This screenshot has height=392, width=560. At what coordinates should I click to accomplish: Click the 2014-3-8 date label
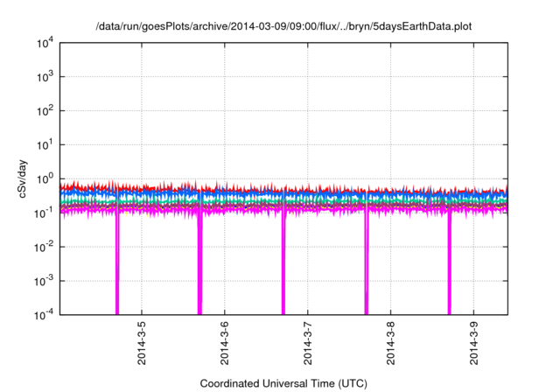click(391, 343)
